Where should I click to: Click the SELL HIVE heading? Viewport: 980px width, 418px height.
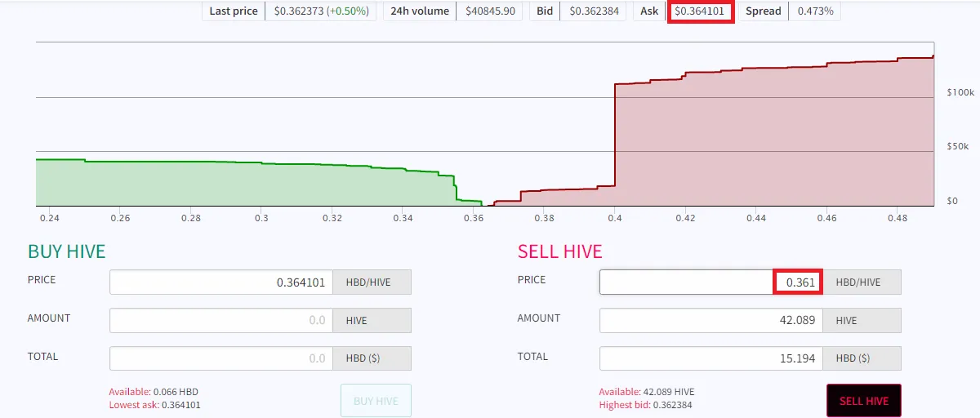click(x=559, y=251)
